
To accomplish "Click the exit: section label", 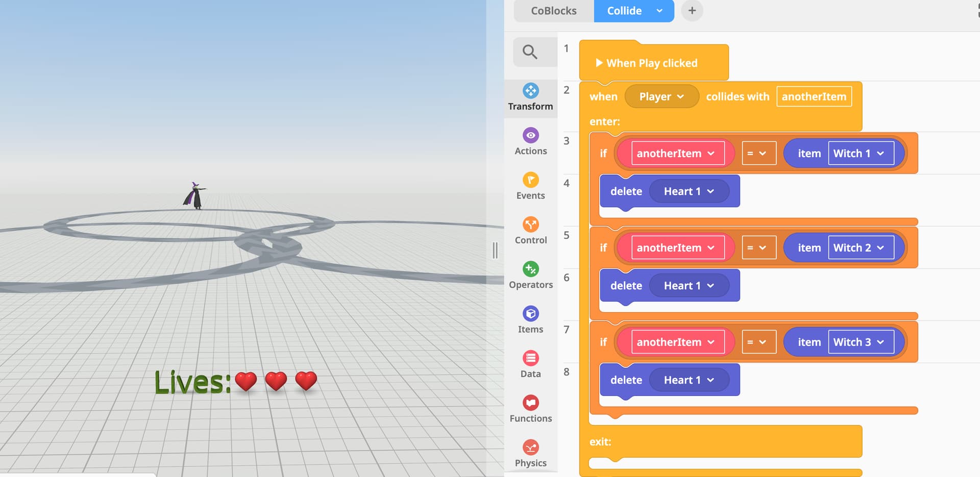I will click(x=600, y=442).
